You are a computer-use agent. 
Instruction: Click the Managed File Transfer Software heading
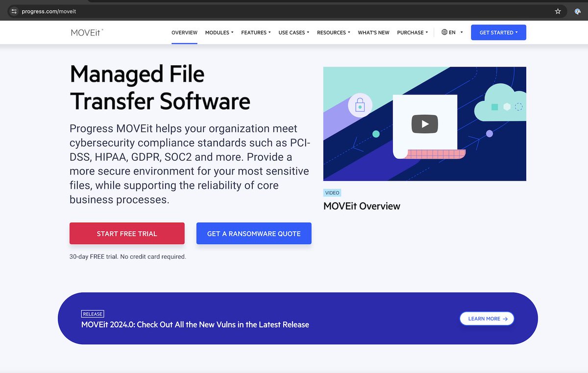click(x=160, y=88)
